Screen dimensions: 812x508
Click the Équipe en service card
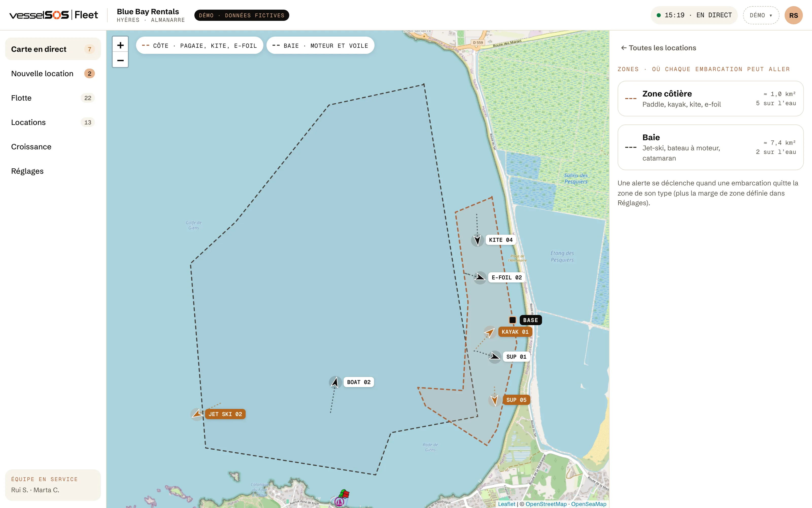pos(53,485)
